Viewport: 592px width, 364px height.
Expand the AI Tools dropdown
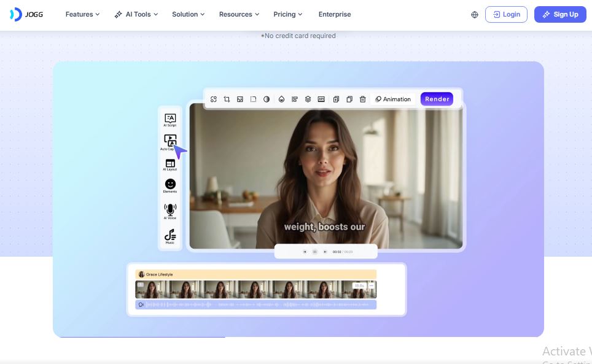pos(136,14)
